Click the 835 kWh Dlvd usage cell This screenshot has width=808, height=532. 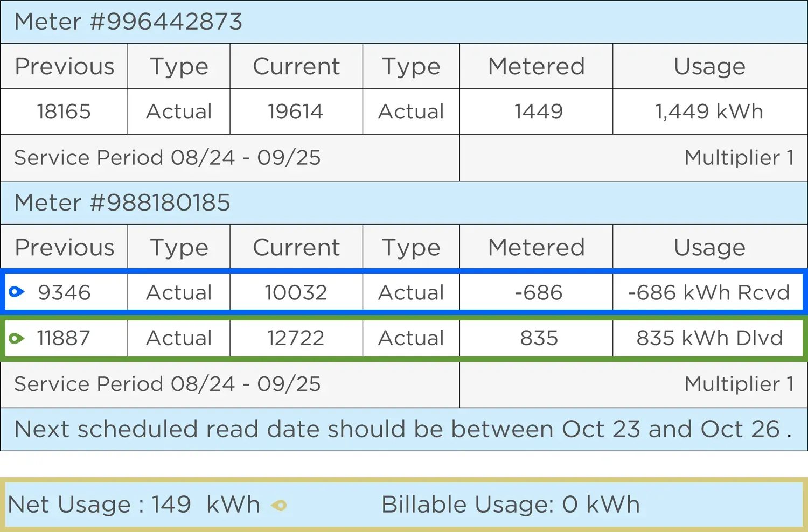708,338
